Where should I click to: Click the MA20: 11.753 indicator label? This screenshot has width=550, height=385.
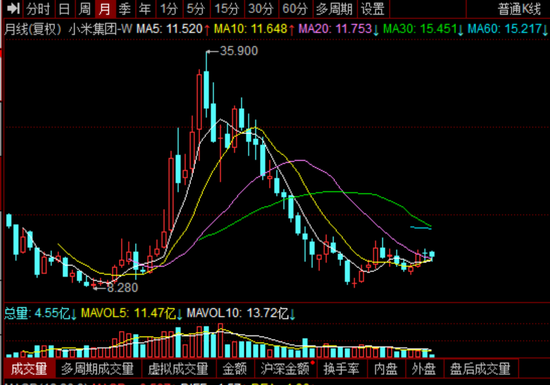click(339, 29)
